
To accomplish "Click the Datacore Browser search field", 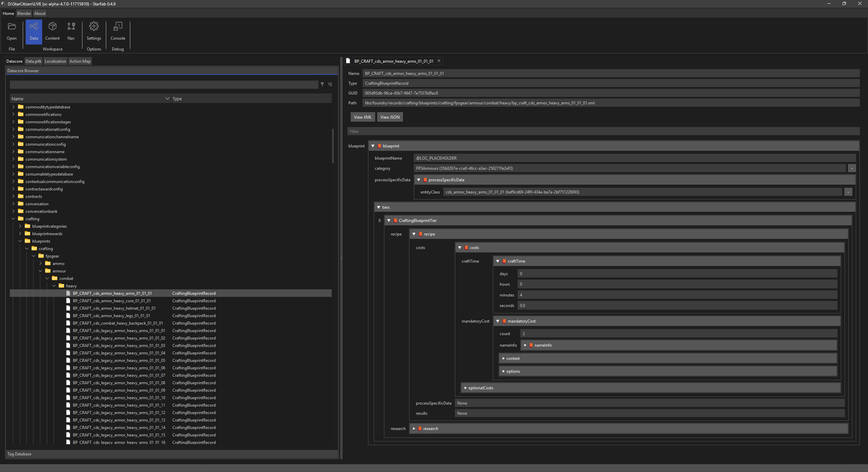I will tap(164, 84).
